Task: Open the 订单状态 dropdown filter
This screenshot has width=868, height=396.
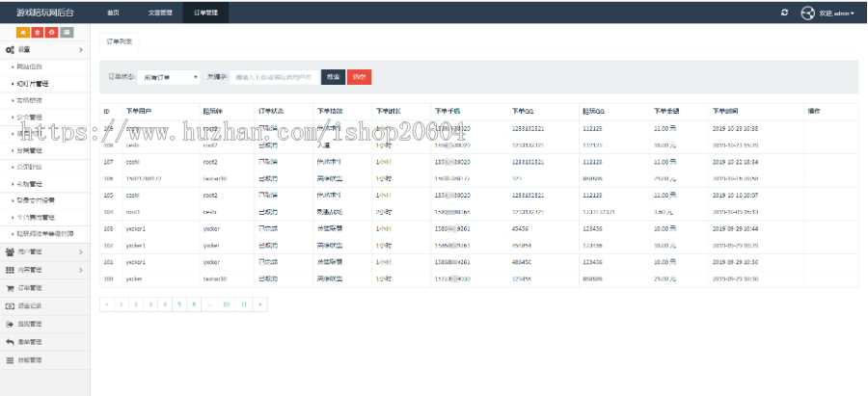Action: coord(169,76)
